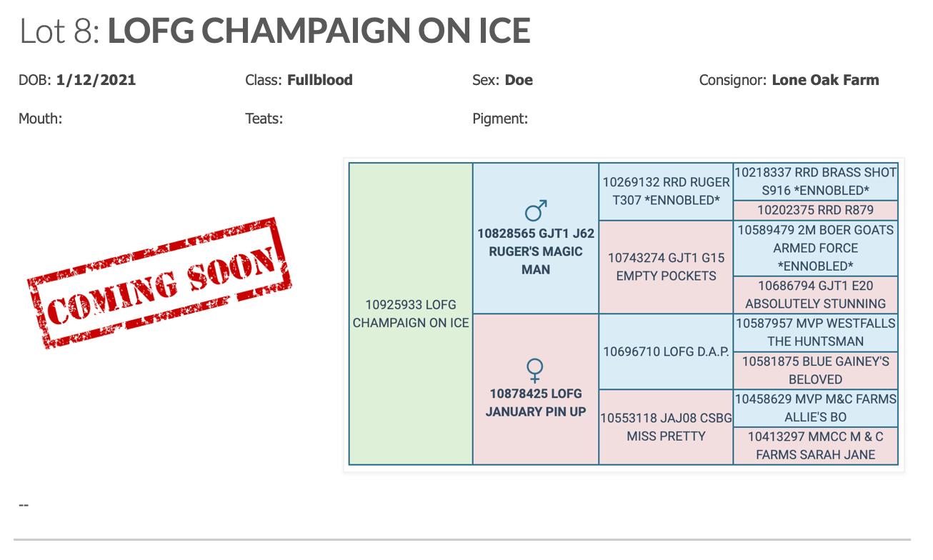Click the 10696710 LOFG D.A.P. cell

666,351
